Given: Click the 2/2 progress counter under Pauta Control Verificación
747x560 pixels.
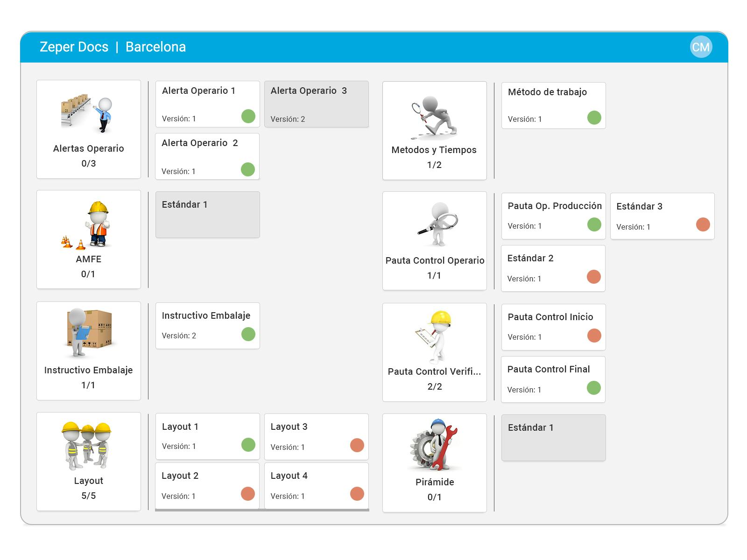Looking at the screenshot, I should pyautogui.click(x=435, y=386).
